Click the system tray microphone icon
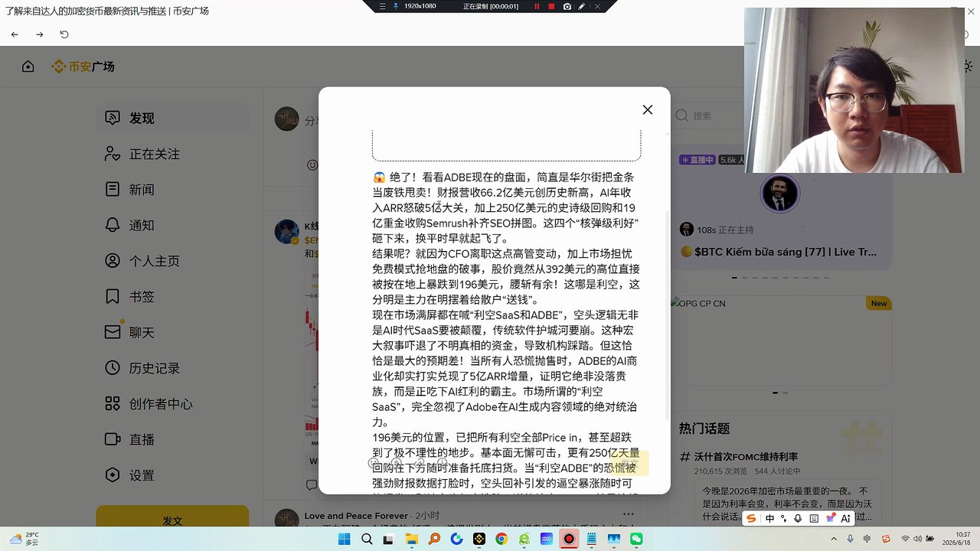This screenshot has height=551, width=980. tap(851, 539)
